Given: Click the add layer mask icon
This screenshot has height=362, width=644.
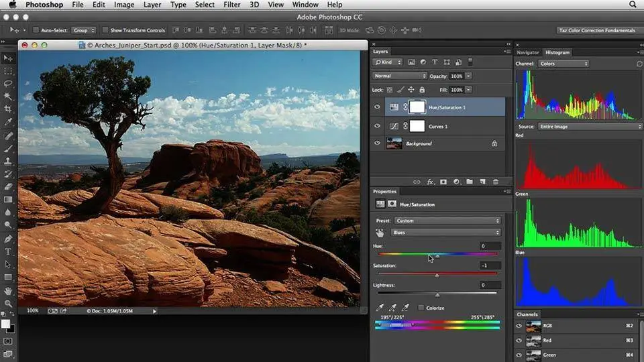Looking at the screenshot, I should coord(443,182).
